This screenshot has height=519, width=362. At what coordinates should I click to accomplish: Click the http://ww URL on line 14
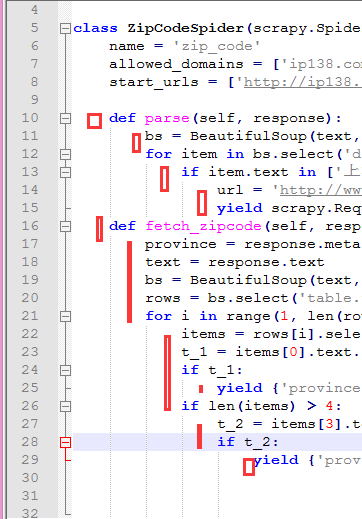click(x=321, y=190)
